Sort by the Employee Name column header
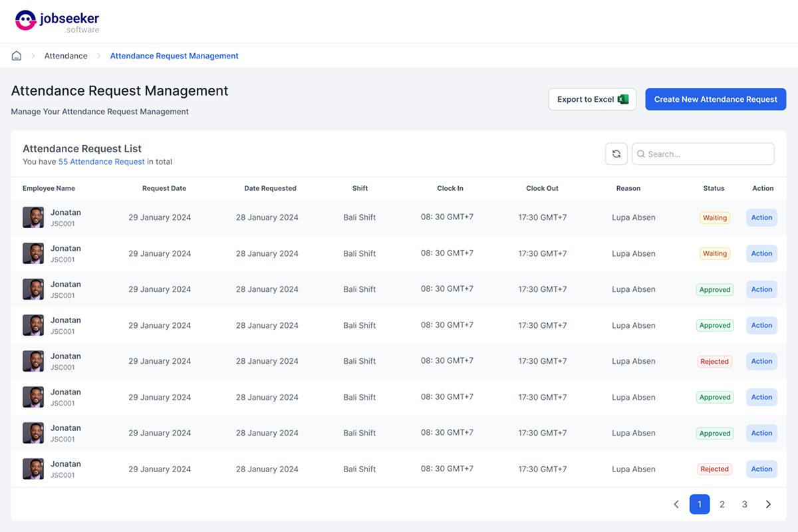Image resolution: width=798 pixels, height=532 pixels. (x=49, y=188)
